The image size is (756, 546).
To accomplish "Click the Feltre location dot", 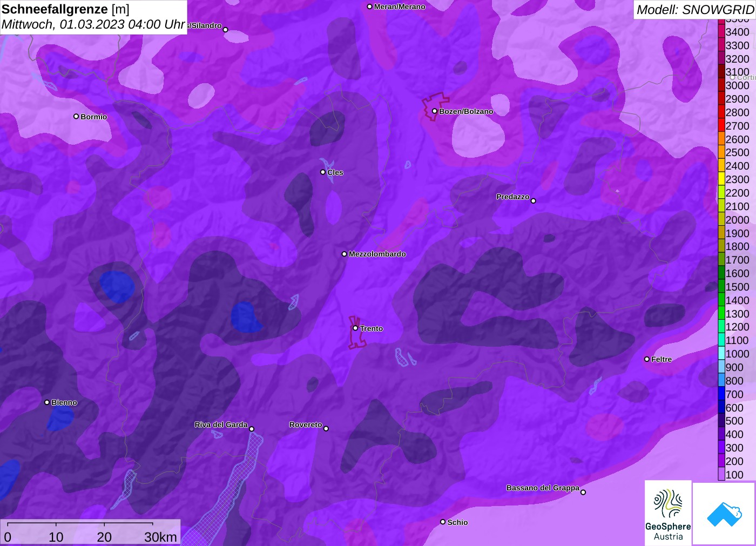I will click(x=647, y=359).
